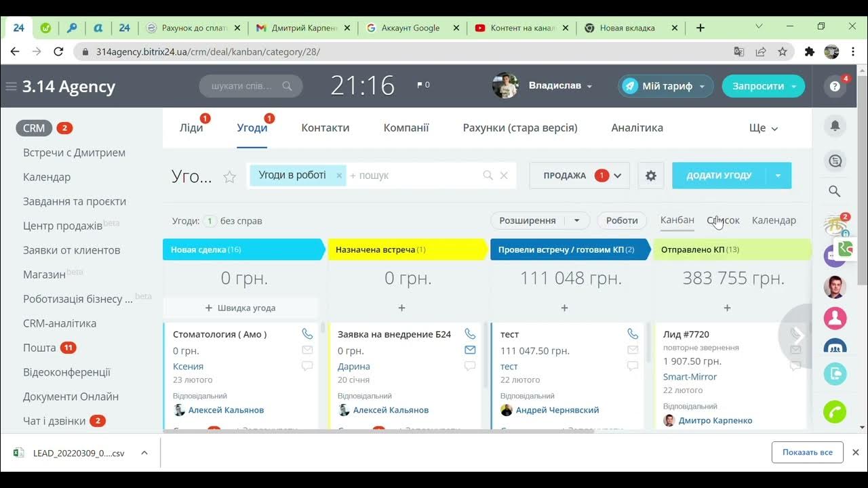
Task: Click the шукати search field in header
Action: (x=251, y=86)
